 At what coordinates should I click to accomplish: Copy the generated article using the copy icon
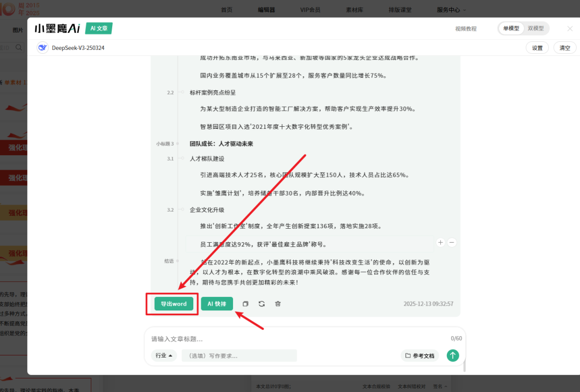point(245,303)
